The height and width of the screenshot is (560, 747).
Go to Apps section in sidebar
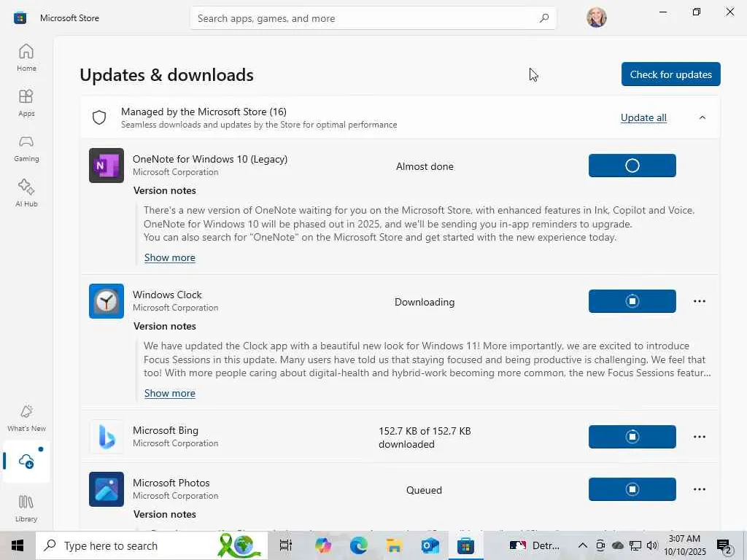click(x=26, y=103)
